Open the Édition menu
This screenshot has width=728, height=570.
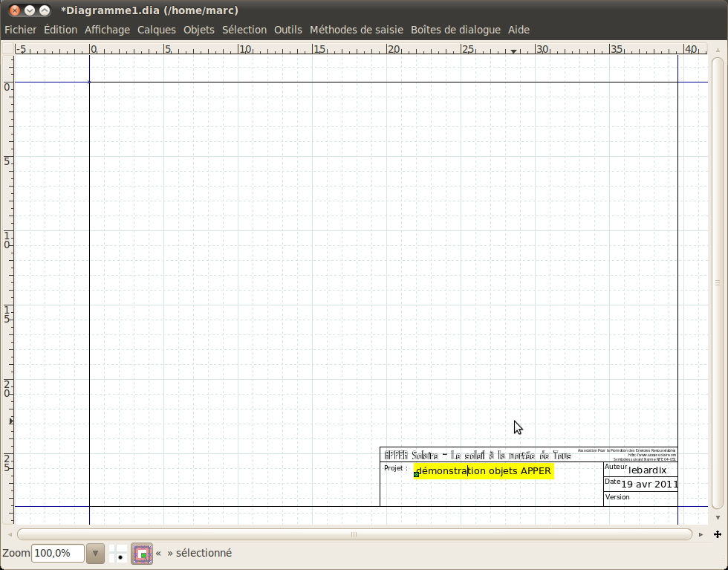coord(60,30)
